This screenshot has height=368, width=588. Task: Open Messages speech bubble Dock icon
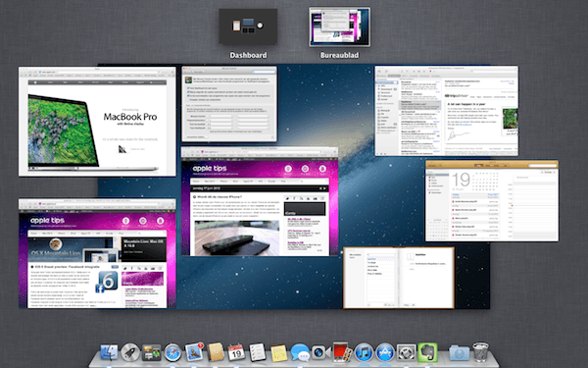pos(300,353)
